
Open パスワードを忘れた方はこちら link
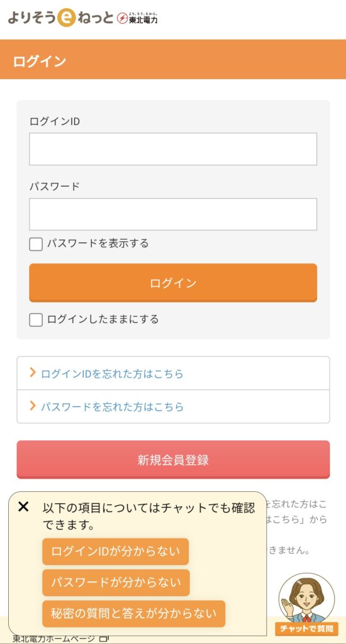pos(112,407)
